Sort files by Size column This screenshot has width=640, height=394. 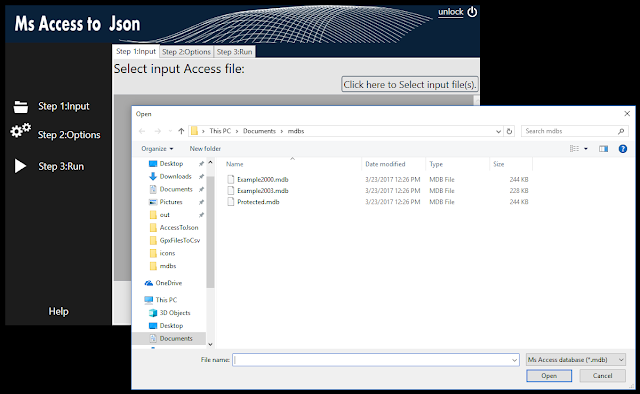click(498, 164)
